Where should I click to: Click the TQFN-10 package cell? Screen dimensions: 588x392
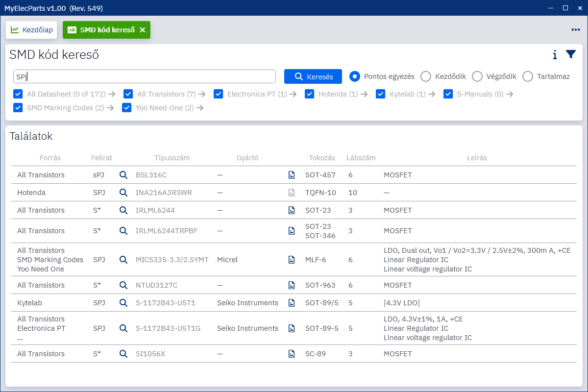tap(321, 193)
